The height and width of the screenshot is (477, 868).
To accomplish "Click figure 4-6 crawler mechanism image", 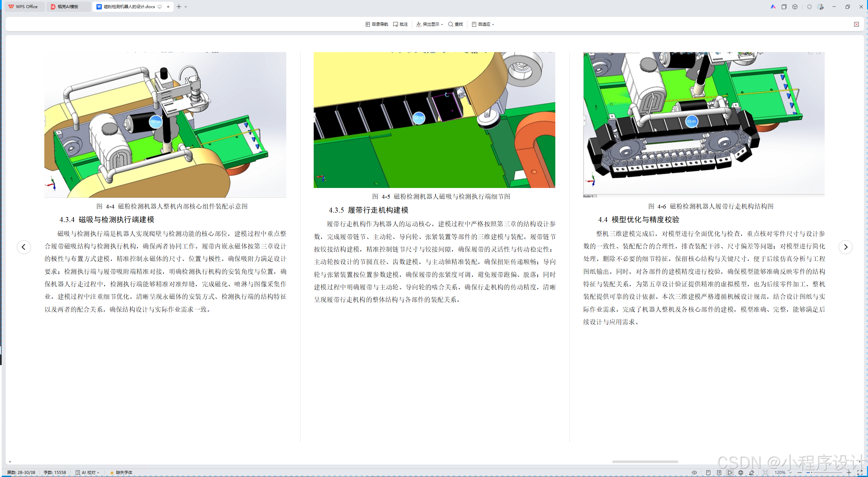I will [704, 125].
